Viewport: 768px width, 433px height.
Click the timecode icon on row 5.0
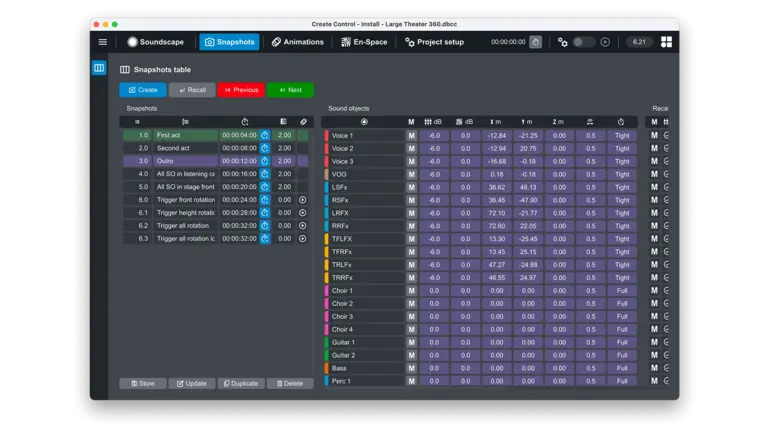[264, 187]
